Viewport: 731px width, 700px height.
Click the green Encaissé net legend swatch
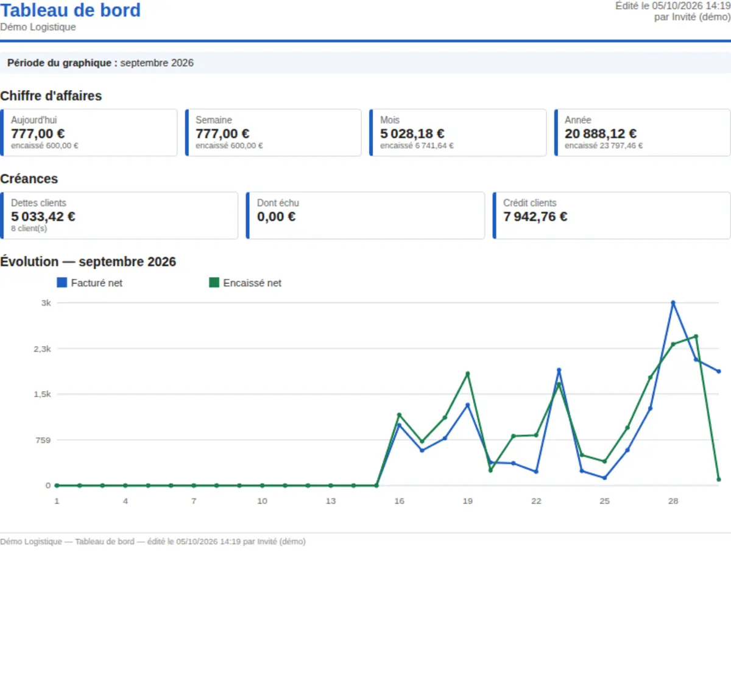click(214, 283)
